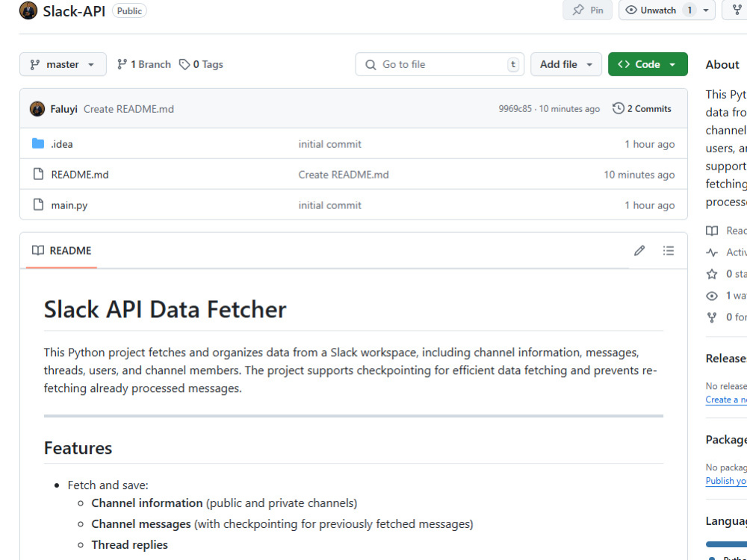The width and height of the screenshot is (747, 560).
Task: Click the Thread replies bullet text
Action: click(x=129, y=545)
